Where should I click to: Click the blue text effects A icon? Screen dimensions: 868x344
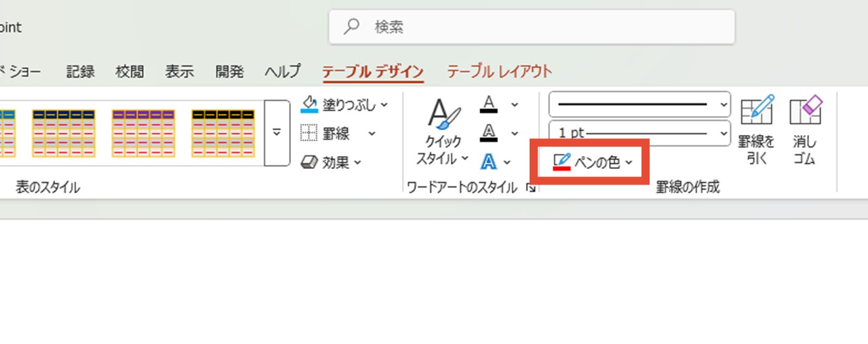coord(488,161)
